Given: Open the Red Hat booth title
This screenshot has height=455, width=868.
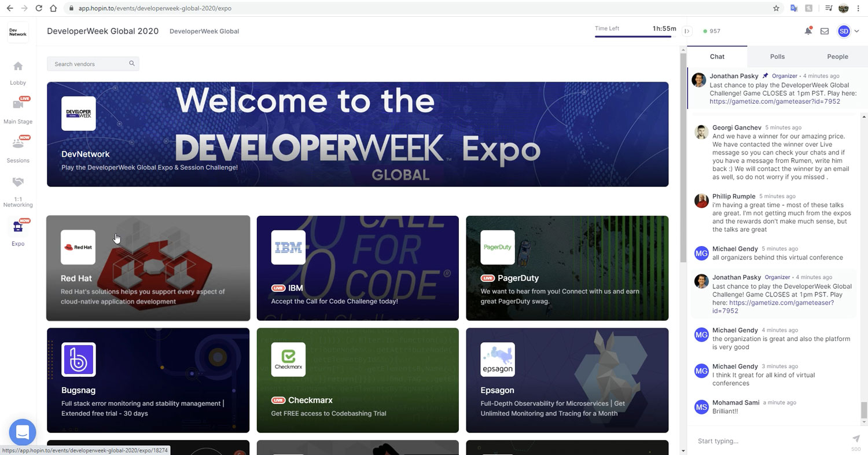Looking at the screenshot, I should coord(76,278).
